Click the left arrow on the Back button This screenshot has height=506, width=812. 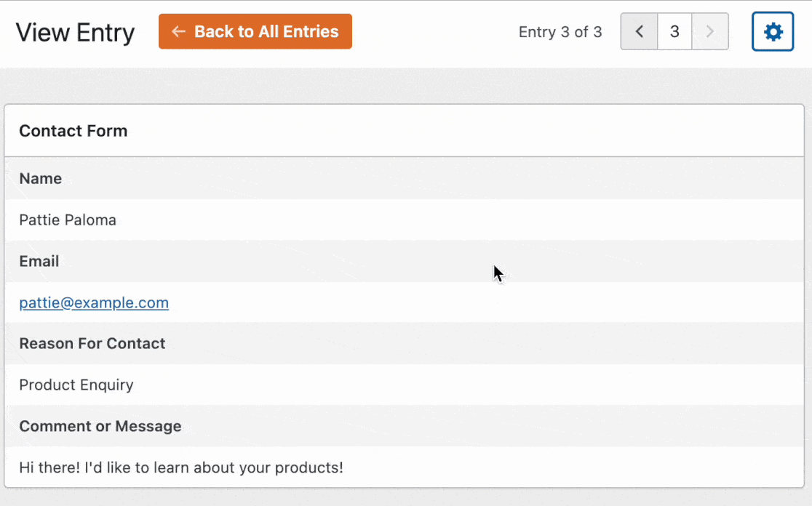click(x=178, y=31)
